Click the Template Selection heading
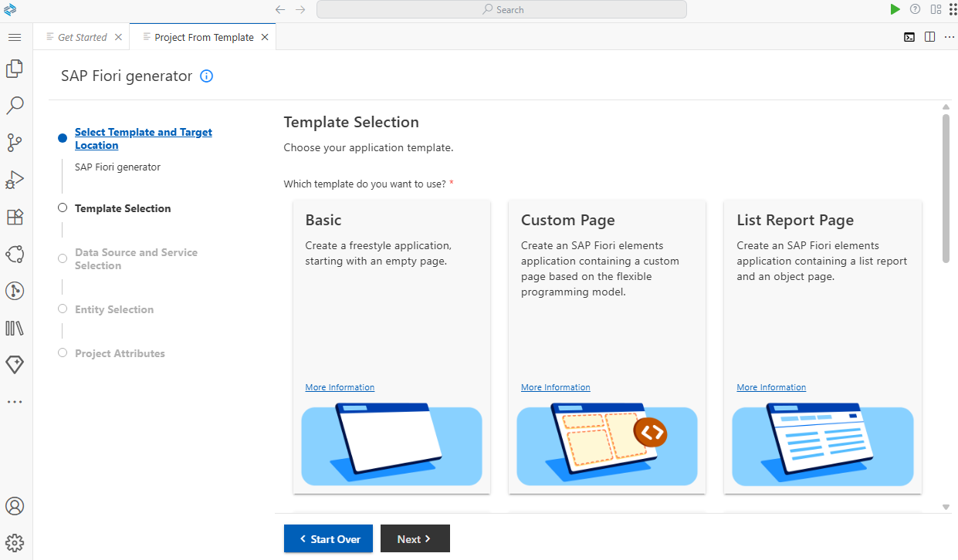The image size is (958, 560). pyautogui.click(x=351, y=122)
